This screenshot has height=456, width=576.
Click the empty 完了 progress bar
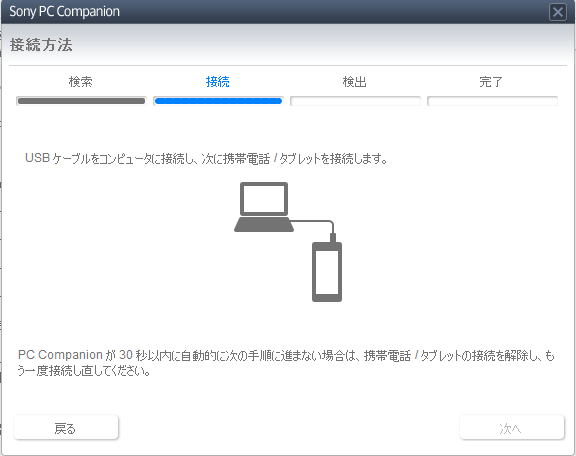[492, 101]
